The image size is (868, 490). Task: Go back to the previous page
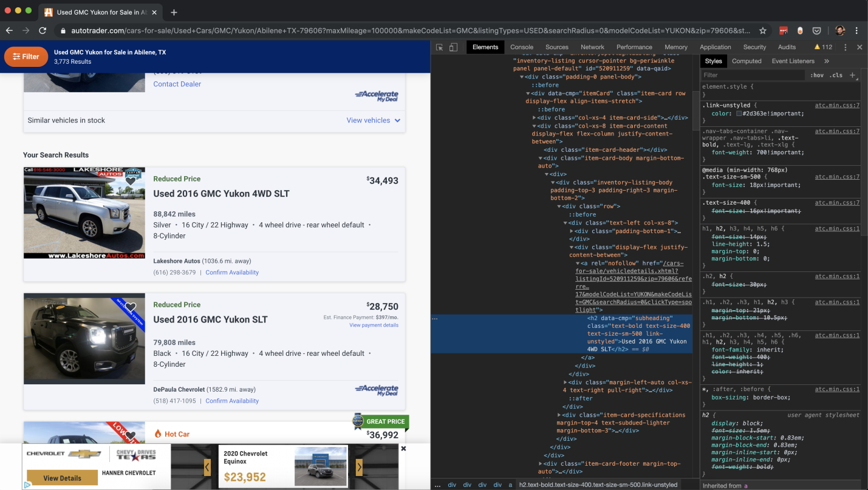(9, 30)
